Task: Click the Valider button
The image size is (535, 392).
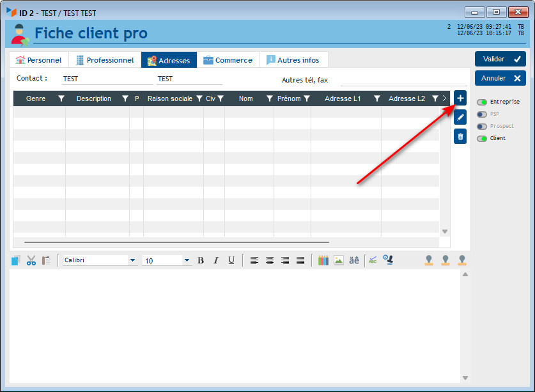Action: 500,59
